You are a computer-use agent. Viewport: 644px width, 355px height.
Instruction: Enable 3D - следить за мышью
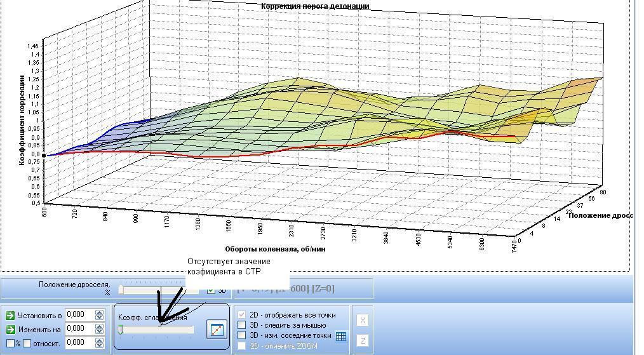coord(242,325)
